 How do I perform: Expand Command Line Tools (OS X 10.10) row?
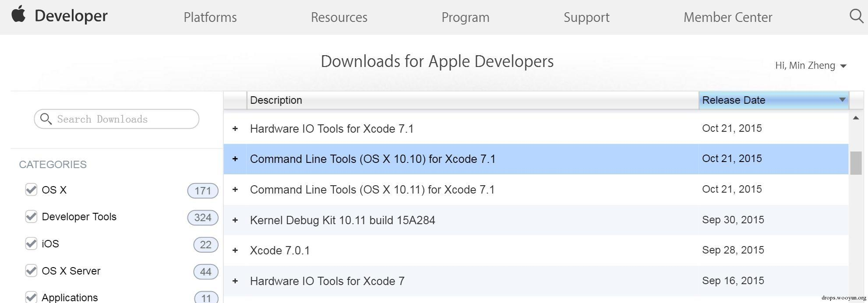(x=235, y=159)
